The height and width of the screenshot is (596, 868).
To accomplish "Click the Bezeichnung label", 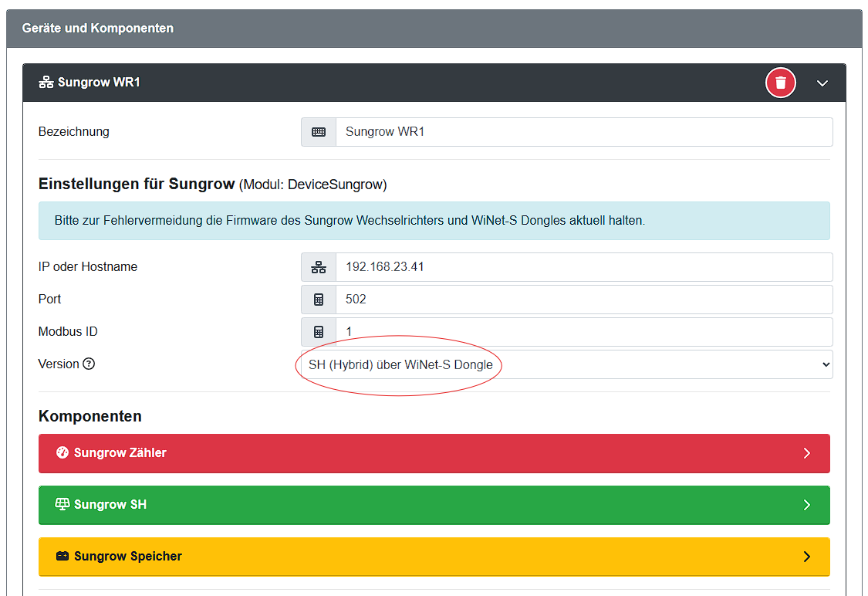I will pos(73,132).
